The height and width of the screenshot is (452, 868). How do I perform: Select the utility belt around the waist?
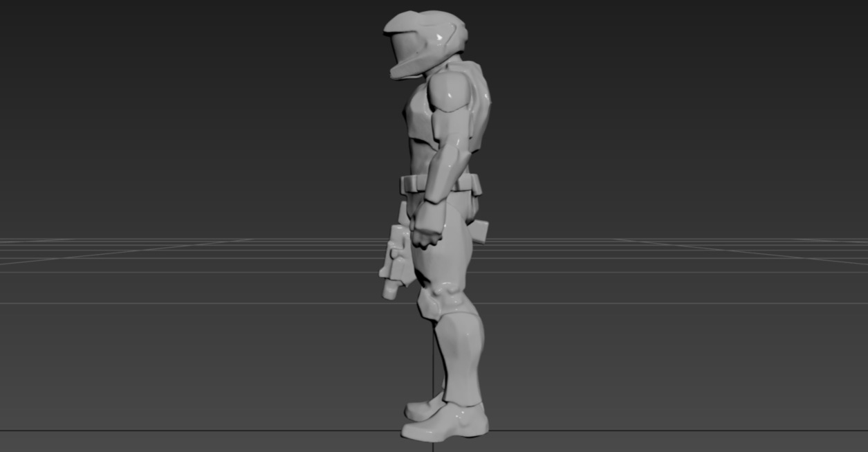point(441,185)
